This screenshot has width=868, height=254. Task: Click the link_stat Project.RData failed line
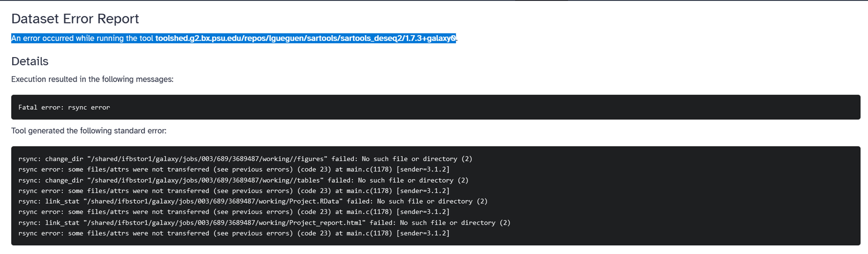coord(253,201)
